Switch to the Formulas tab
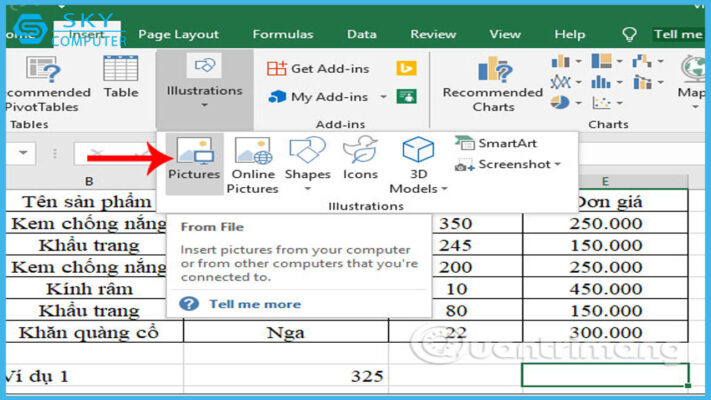Image resolution: width=711 pixels, height=400 pixels. click(x=283, y=34)
